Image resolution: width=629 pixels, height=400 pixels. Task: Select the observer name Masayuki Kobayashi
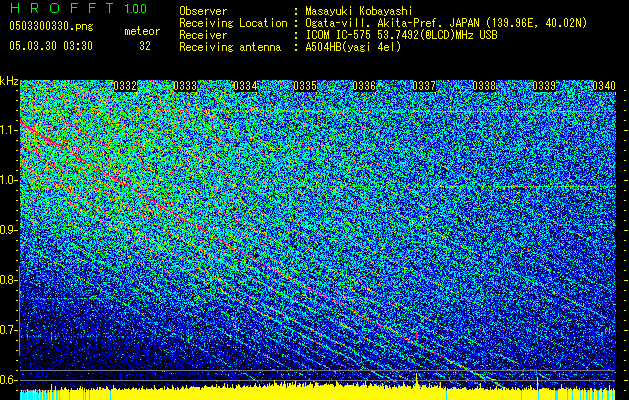[x=359, y=11]
